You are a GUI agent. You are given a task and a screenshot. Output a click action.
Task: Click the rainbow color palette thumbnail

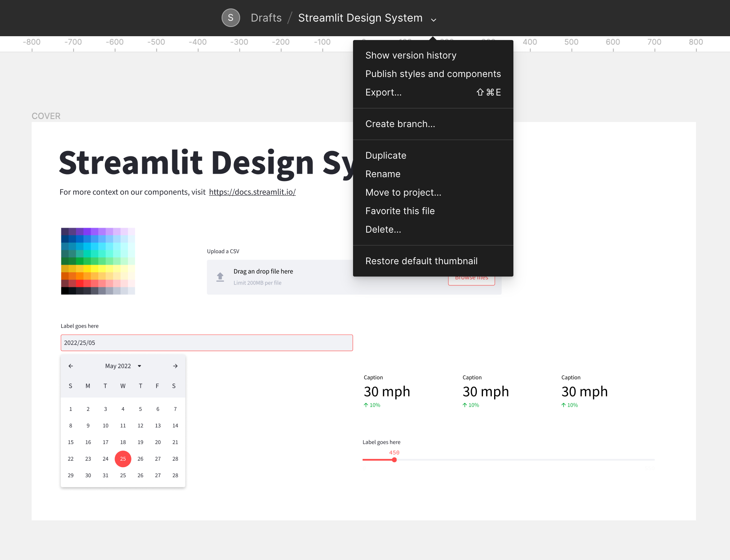click(98, 261)
